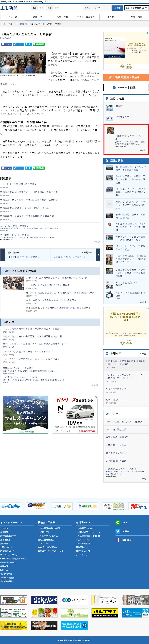Screen dimensions: 149x644
Task: Focus the 検索ワードを入力 search field
Action: pos(97,8)
